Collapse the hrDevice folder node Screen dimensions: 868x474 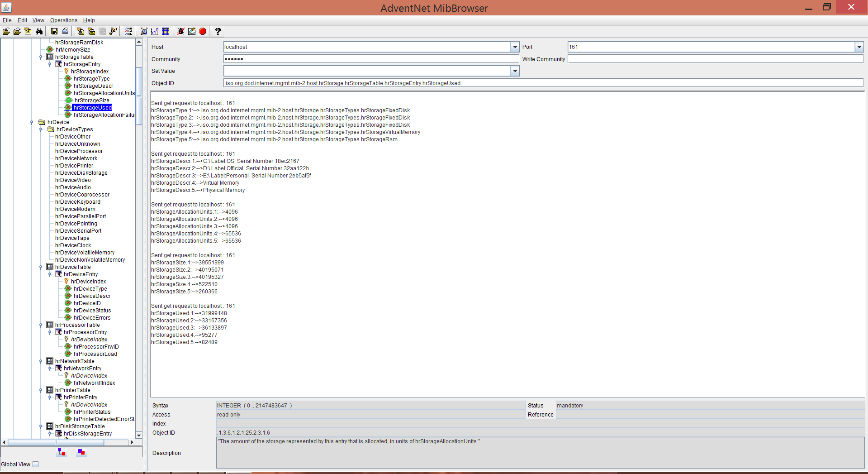[x=32, y=122]
